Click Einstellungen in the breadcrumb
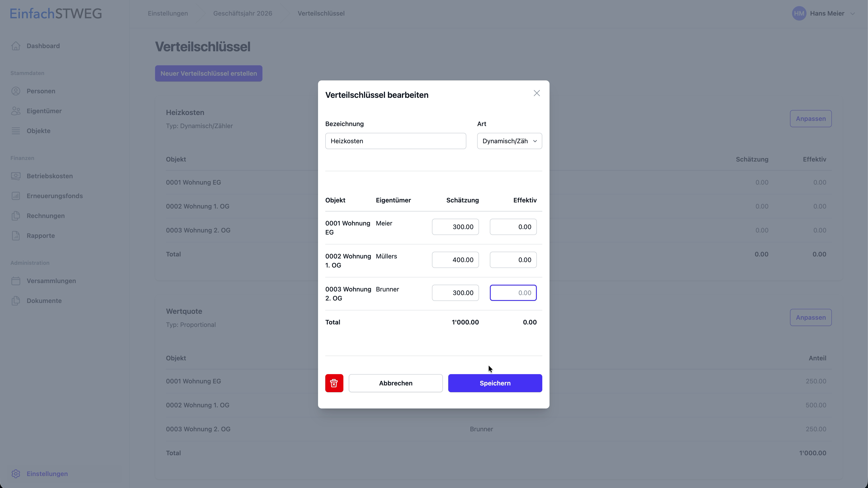 (x=167, y=14)
